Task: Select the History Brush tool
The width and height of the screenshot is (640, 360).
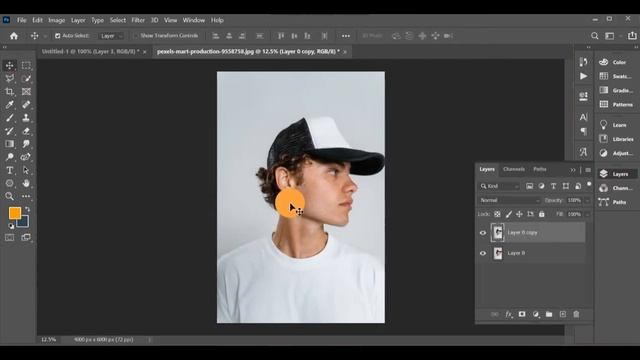Action: pyautogui.click(x=9, y=131)
